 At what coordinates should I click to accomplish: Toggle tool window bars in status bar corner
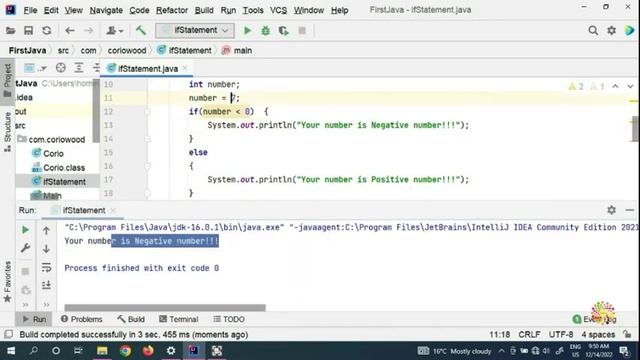pyautogui.click(x=8, y=334)
